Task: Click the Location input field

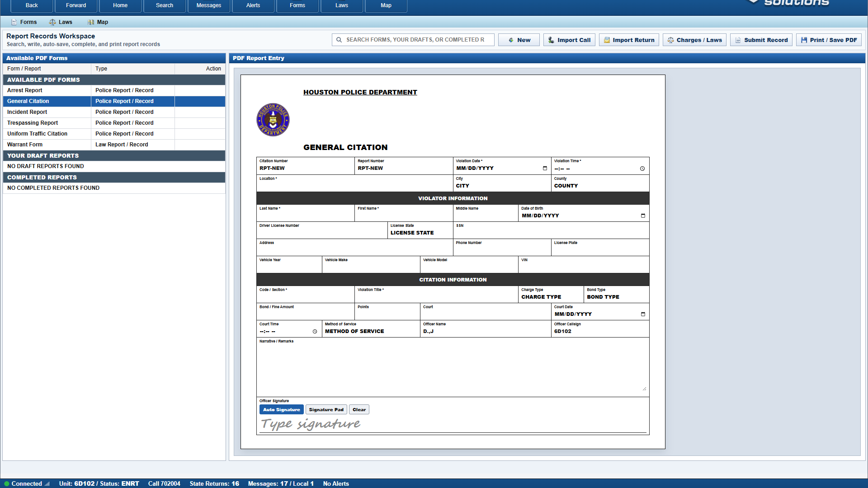Action: click(x=354, y=186)
